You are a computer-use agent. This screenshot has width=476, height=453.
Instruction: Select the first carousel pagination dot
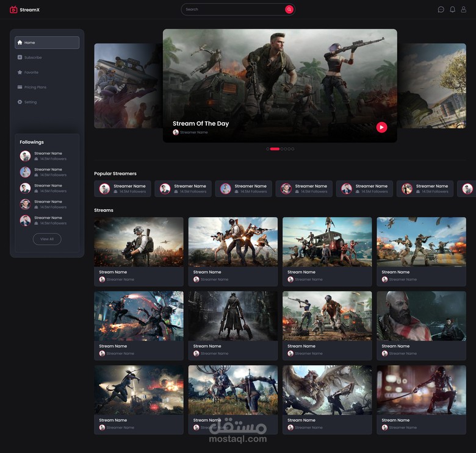268,149
